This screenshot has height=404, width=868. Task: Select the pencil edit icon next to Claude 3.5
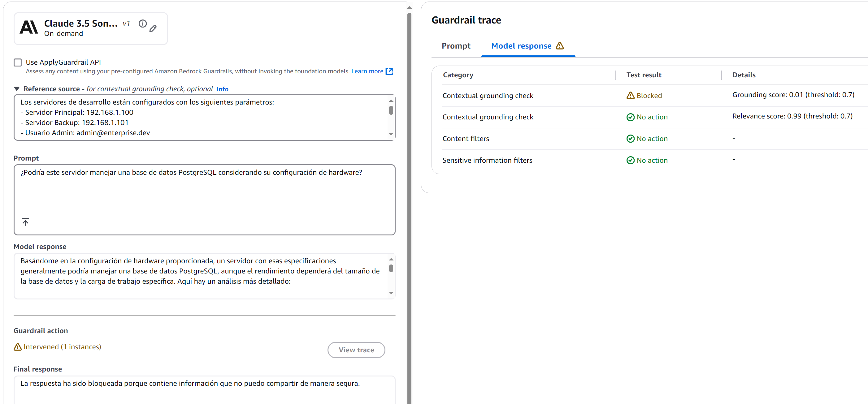(154, 28)
